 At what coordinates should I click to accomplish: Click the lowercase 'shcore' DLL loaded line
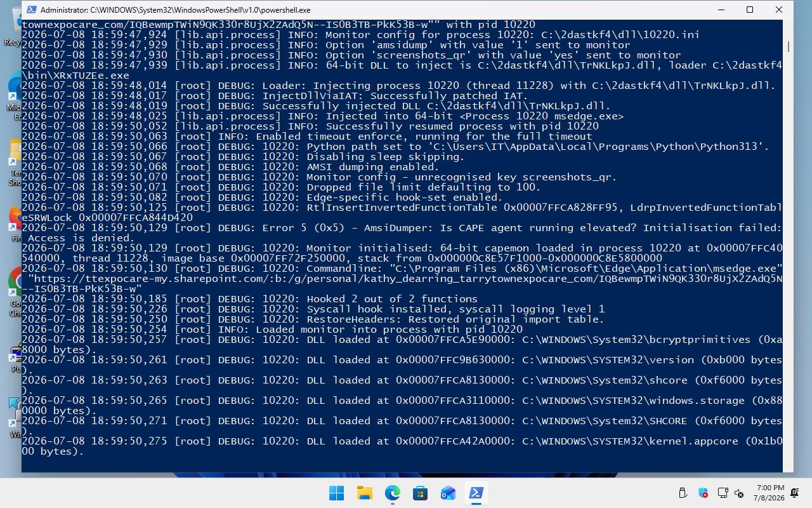pyautogui.click(x=402, y=380)
